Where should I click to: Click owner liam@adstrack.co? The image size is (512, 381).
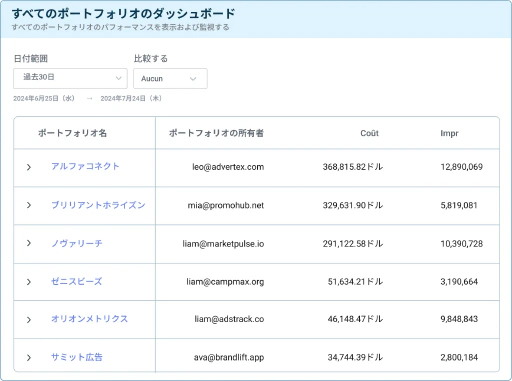click(x=229, y=319)
